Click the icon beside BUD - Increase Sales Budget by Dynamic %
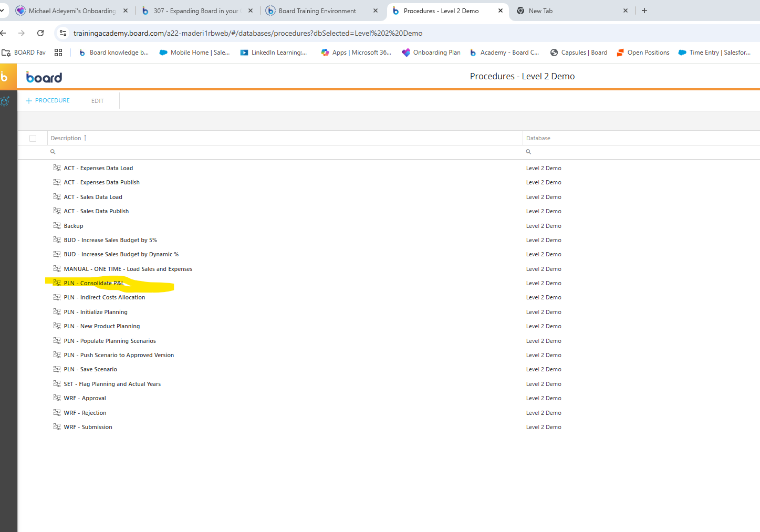Image resolution: width=760 pixels, height=532 pixels. click(x=57, y=254)
